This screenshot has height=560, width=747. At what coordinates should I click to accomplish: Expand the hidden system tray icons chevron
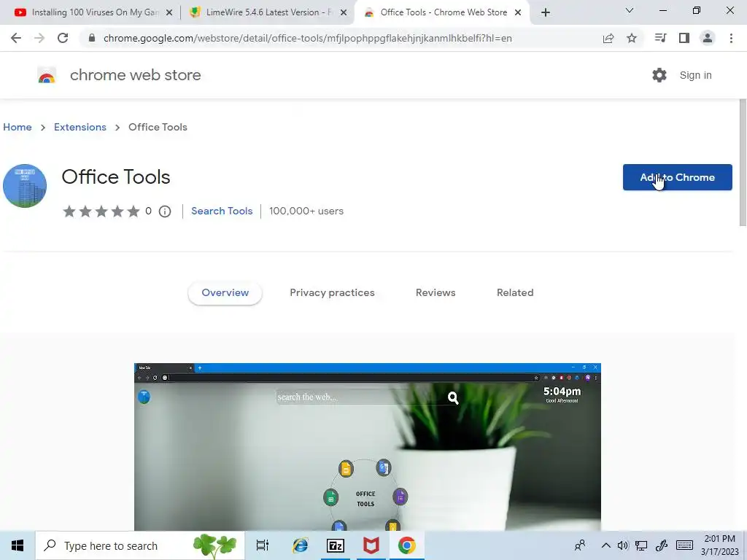pyautogui.click(x=605, y=545)
